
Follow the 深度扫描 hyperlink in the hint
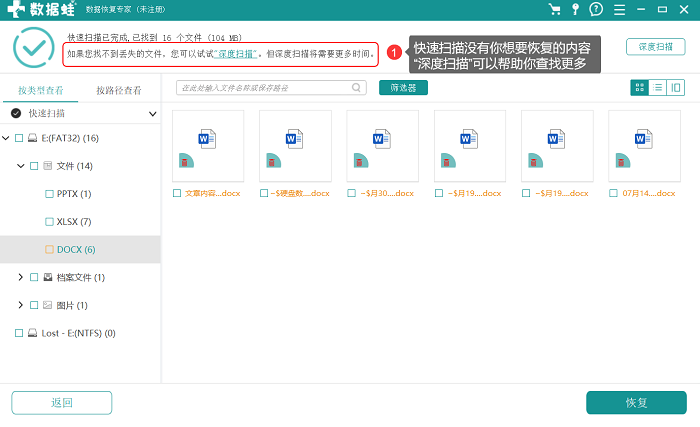(235, 54)
